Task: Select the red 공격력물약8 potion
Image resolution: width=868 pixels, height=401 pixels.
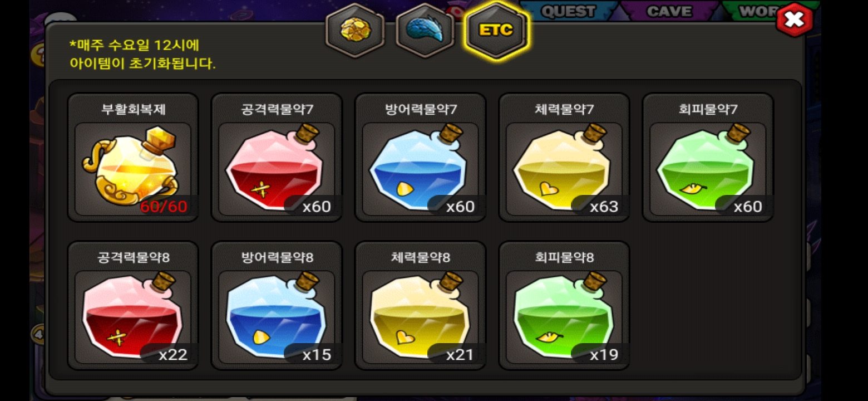Action: pyautogui.click(x=133, y=306)
